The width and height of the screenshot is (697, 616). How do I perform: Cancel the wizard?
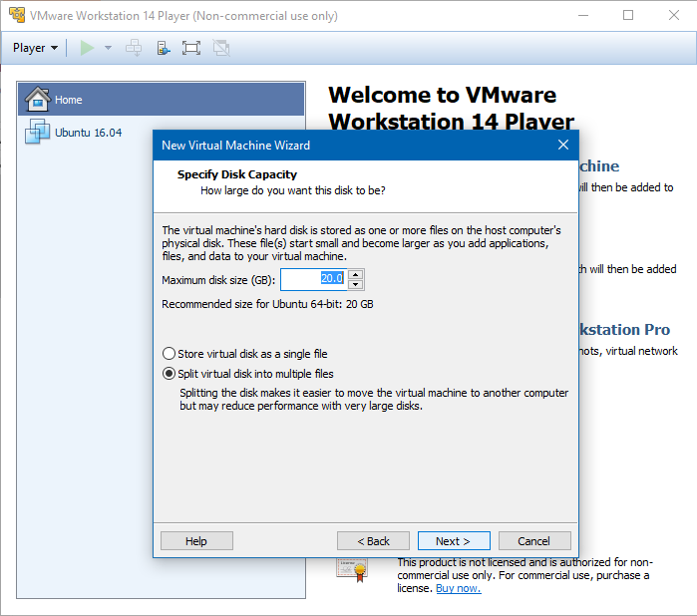(534, 541)
